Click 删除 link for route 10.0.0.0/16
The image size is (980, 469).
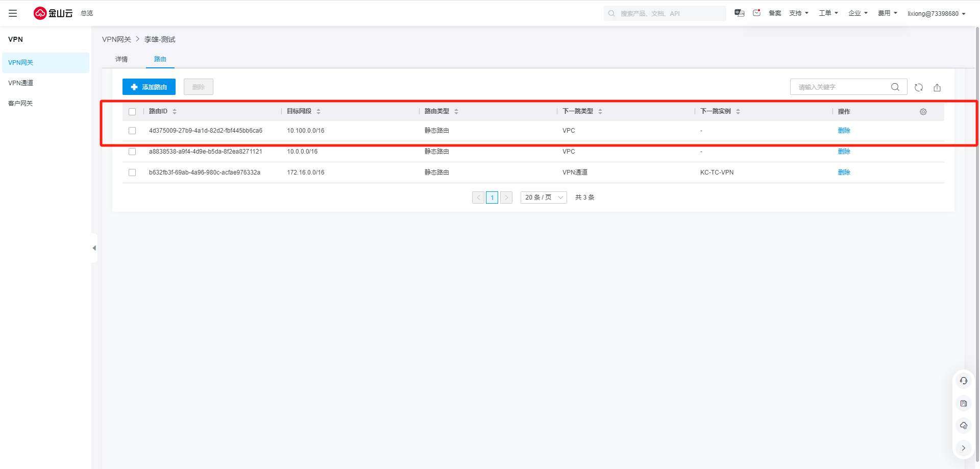[x=844, y=152]
